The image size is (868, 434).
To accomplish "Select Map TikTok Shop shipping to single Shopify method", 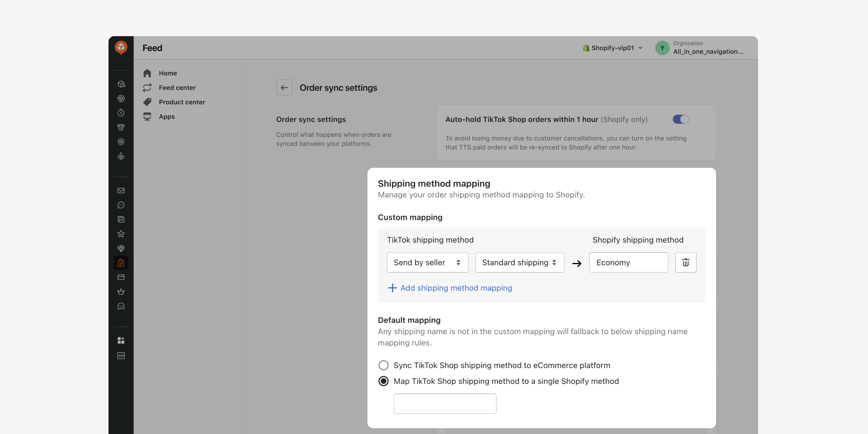I will (x=383, y=381).
